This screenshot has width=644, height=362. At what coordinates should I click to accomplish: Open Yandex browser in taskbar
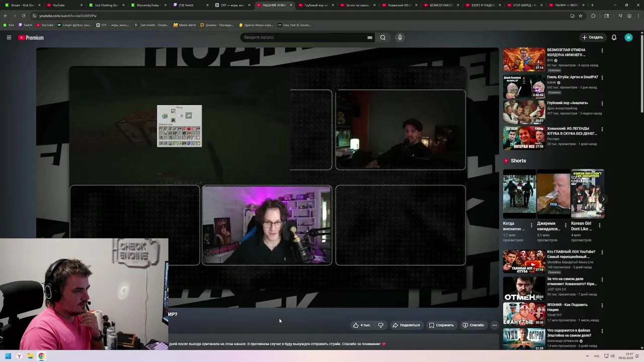pos(19,356)
